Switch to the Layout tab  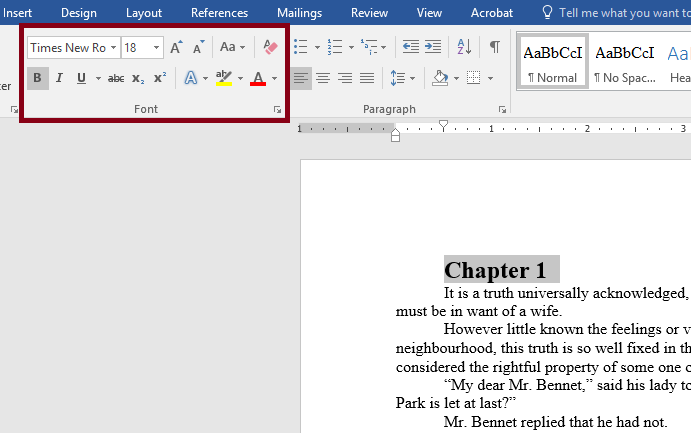coord(144,13)
